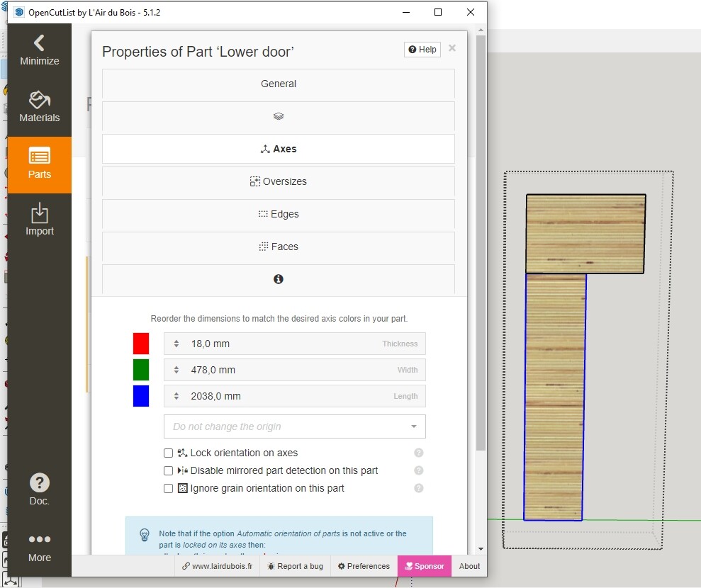
Task: Open the 'Do not change the origin' dropdown
Action: 293,426
